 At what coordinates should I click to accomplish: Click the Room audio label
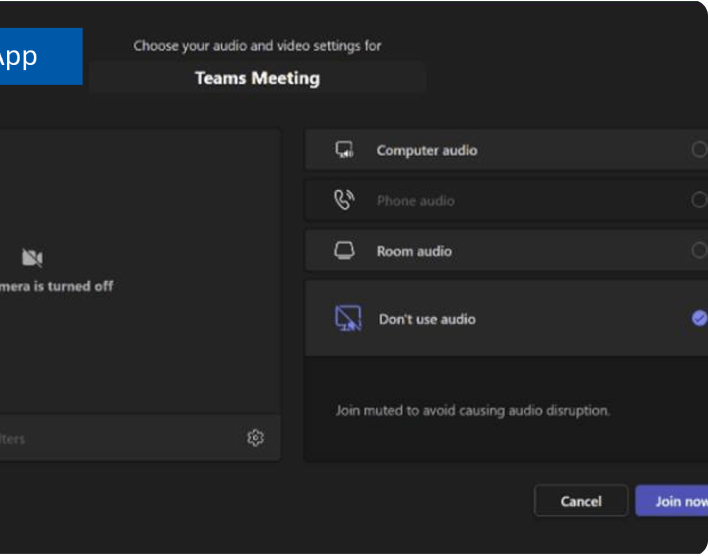point(414,251)
